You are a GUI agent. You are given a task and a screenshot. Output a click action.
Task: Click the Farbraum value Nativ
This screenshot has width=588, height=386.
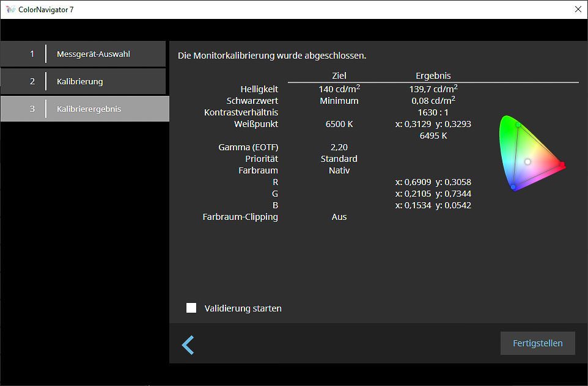pyautogui.click(x=339, y=170)
